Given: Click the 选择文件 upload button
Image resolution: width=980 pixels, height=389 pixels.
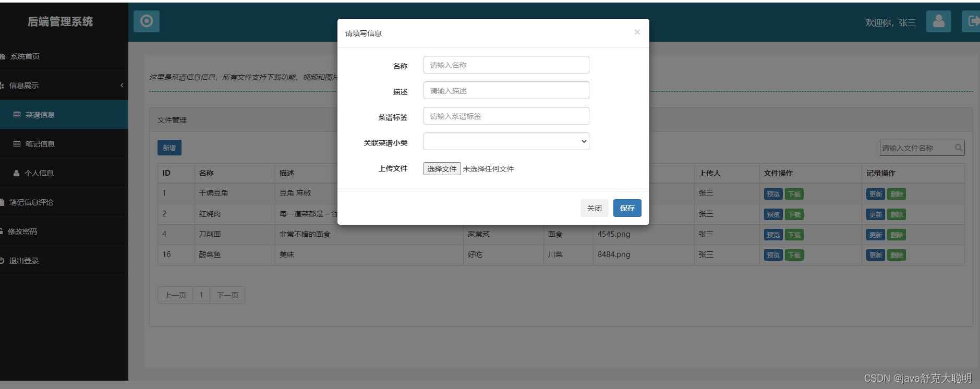Looking at the screenshot, I should tap(442, 169).
